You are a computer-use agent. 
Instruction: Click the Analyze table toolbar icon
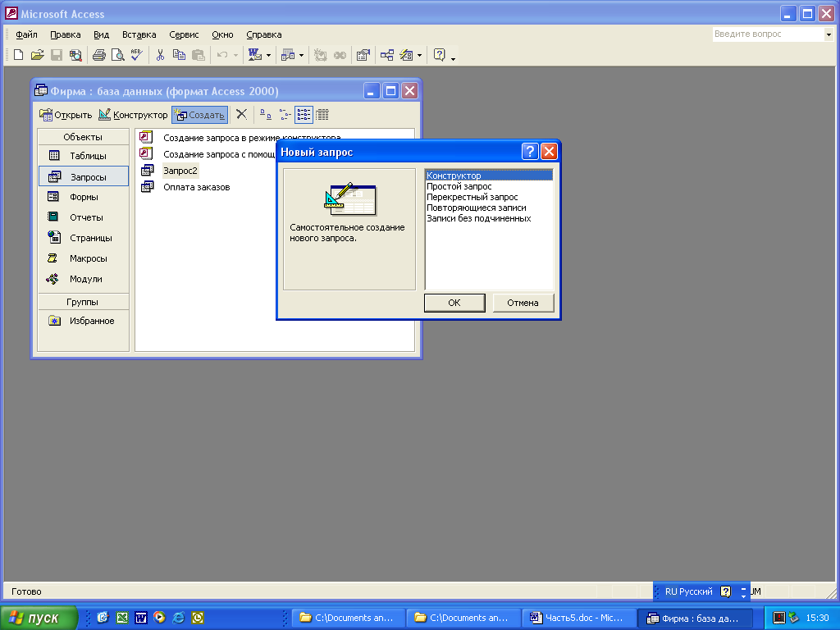pyautogui.click(x=288, y=55)
